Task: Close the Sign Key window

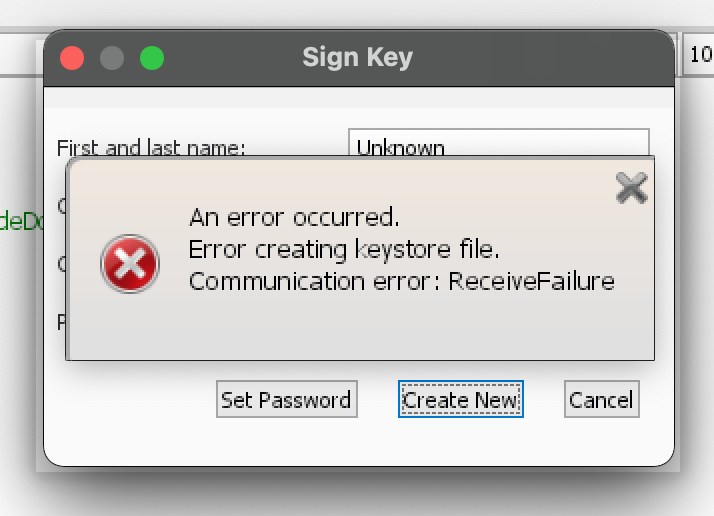Action: click(72, 58)
